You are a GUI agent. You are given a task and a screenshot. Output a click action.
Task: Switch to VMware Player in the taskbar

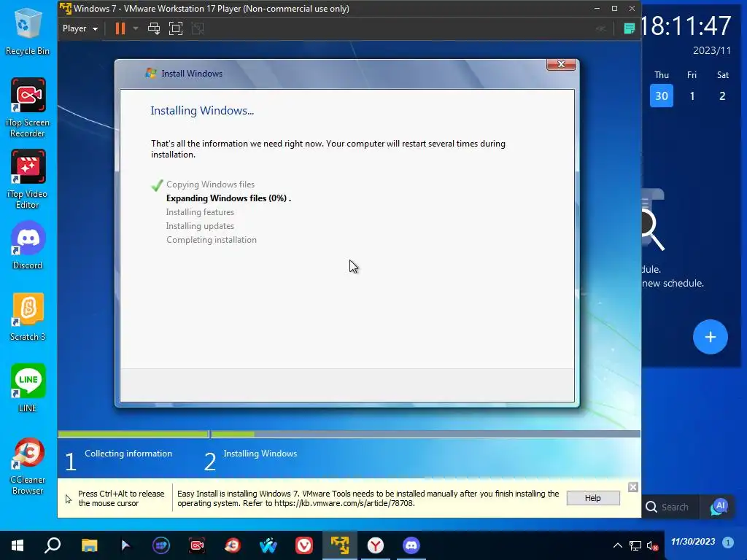coord(340,545)
